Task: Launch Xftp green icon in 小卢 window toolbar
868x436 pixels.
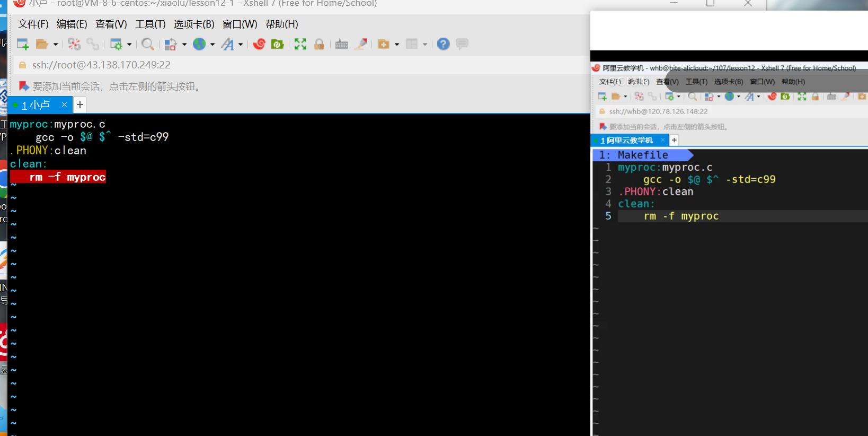Action: pyautogui.click(x=277, y=44)
